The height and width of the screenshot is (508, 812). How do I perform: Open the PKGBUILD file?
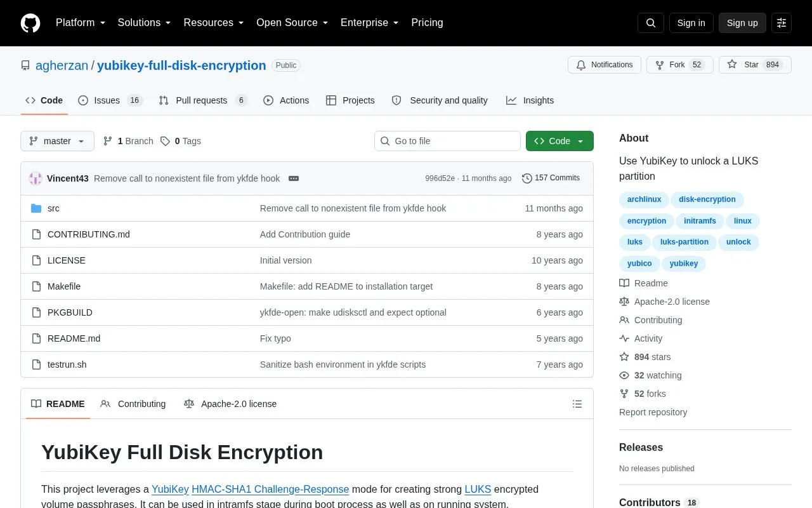click(70, 312)
